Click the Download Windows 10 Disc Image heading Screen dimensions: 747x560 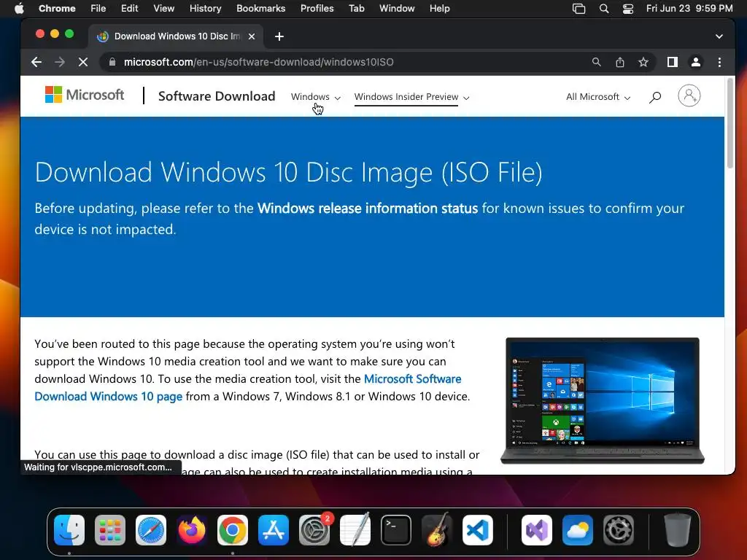289,172
